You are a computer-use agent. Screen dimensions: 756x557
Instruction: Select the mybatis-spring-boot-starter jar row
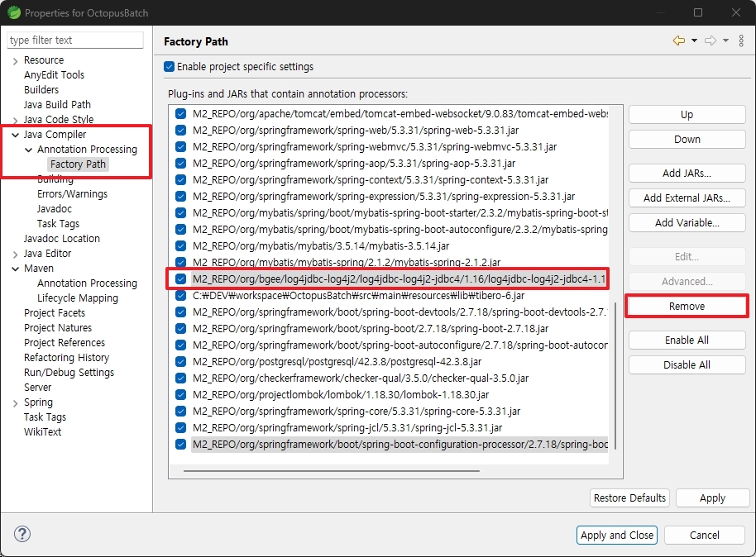pos(400,213)
